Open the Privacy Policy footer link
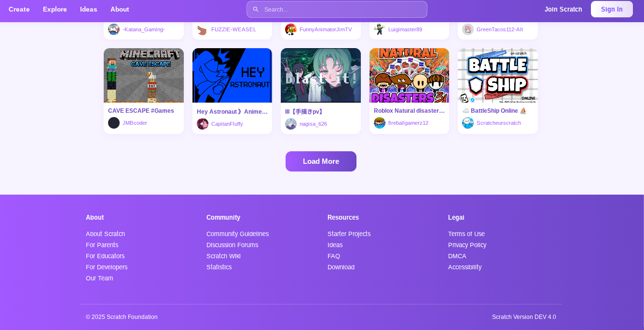Viewport: 644px width, 330px height. [467, 245]
